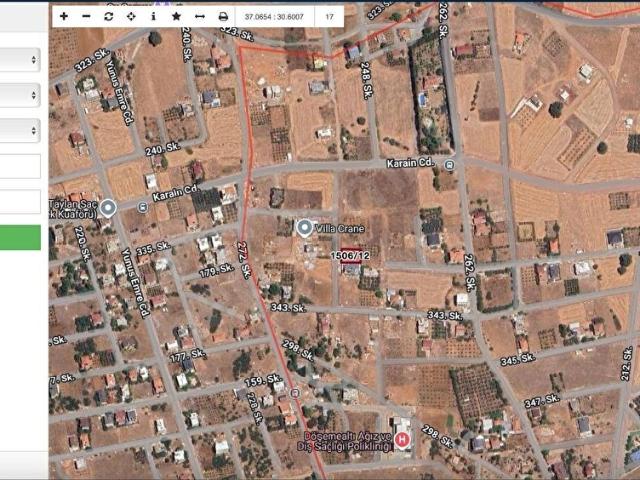Viewport: 640px width, 480px height.
Task: Click the Döşemealtı Ağız ve Diş Sağlığı label
Action: tap(345, 441)
